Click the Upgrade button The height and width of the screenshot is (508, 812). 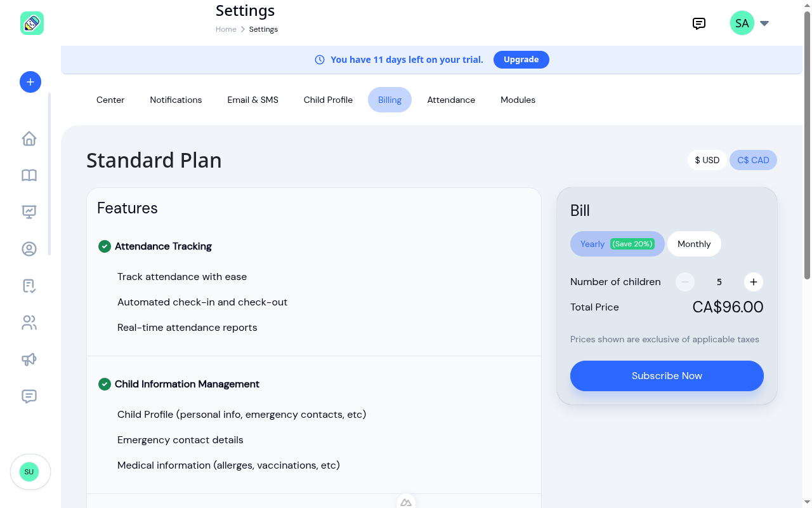tap(521, 60)
